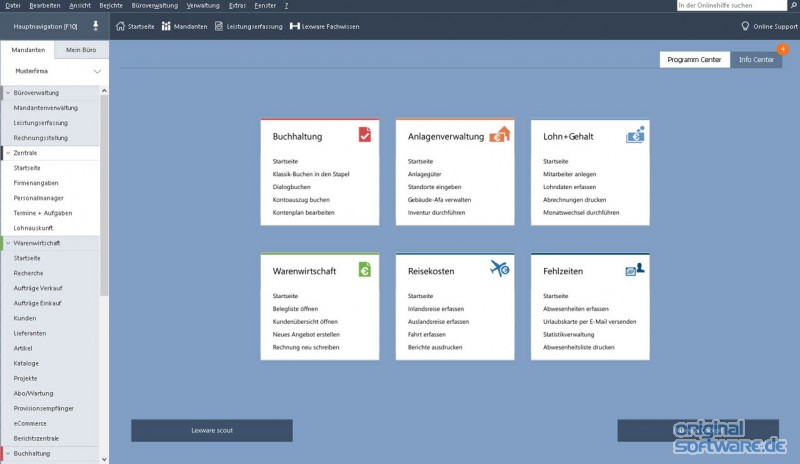Open the Extras menu
800x464 pixels.
pos(237,5)
